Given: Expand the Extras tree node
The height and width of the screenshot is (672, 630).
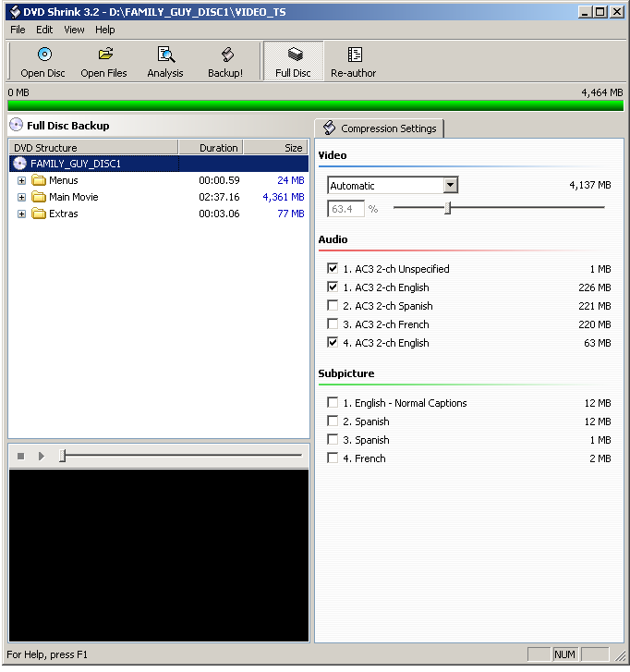Looking at the screenshot, I should point(21,214).
